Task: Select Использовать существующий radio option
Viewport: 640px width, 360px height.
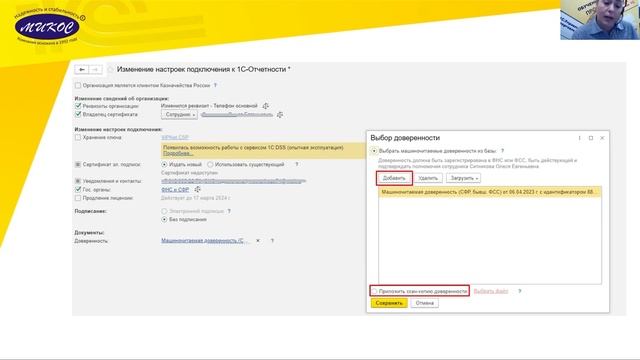Action: click(210, 164)
